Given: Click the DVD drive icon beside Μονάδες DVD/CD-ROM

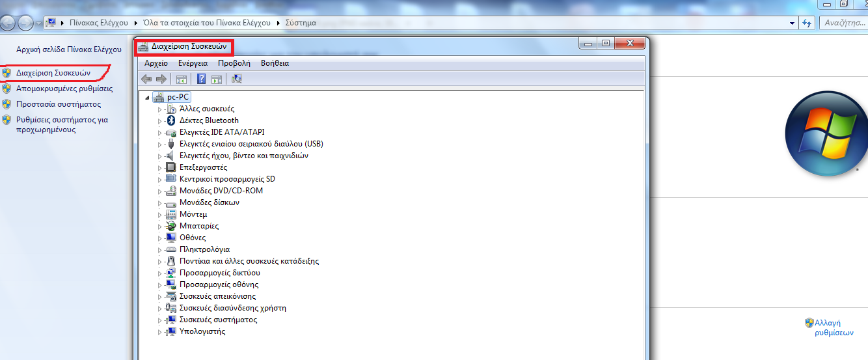Looking at the screenshot, I should coord(171,191).
